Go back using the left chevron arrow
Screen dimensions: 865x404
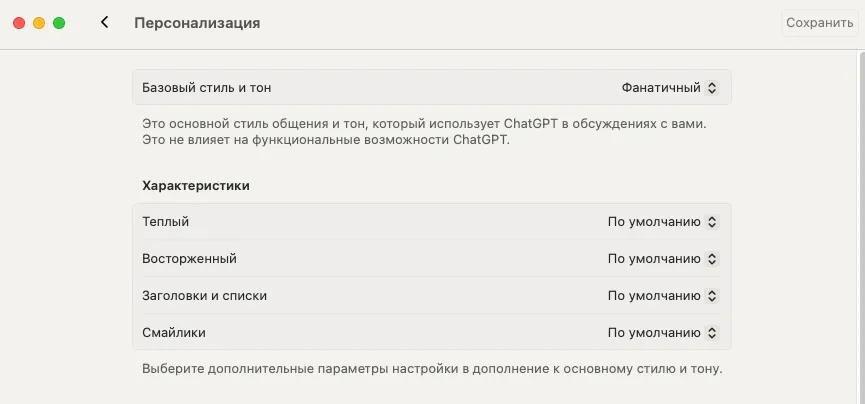click(x=105, y=22)
